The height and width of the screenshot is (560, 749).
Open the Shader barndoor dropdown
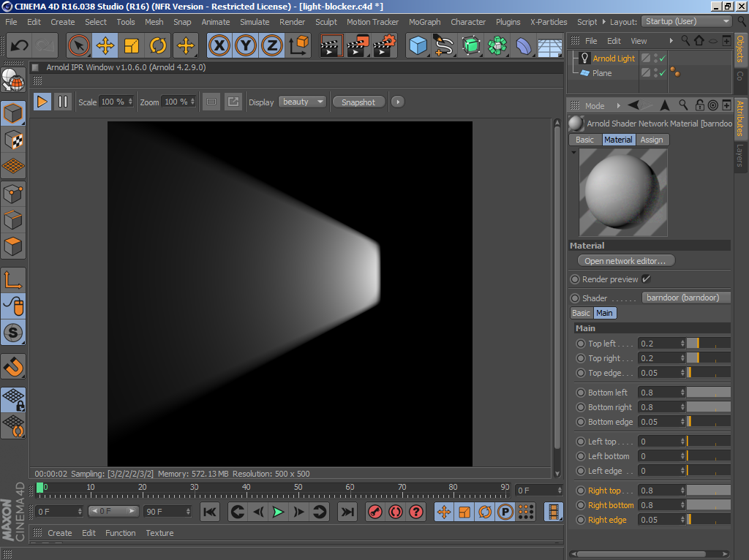coord(686,298)
